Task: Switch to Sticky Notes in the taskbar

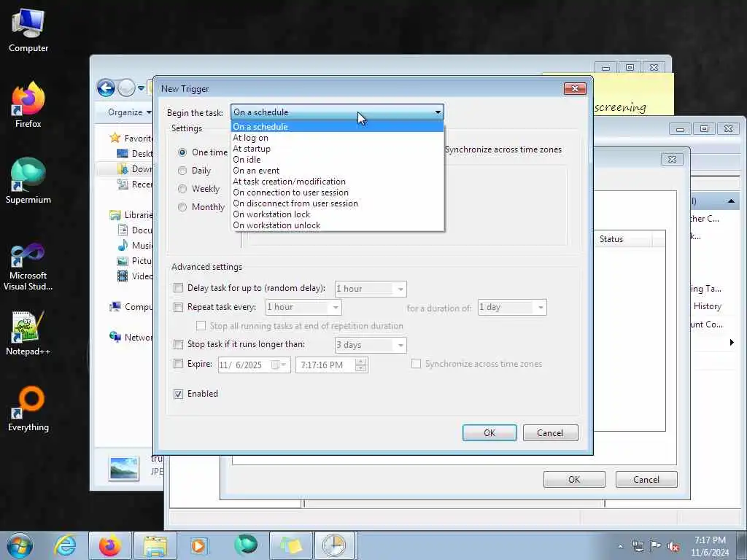Action: click(x=291, y=545)
